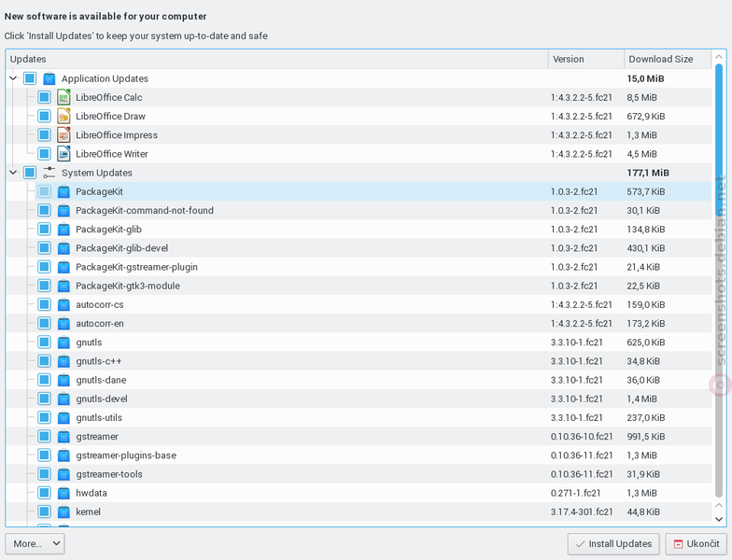Click the package icon next to autocorr-en
The width and height of the screenshot is (732, 560).
63,323
